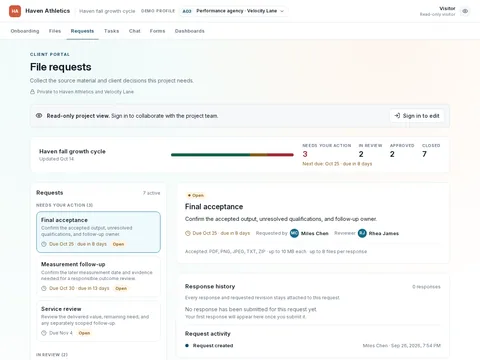Click the Haven fall growth cycle breadcrumb in header

(107, 11)
